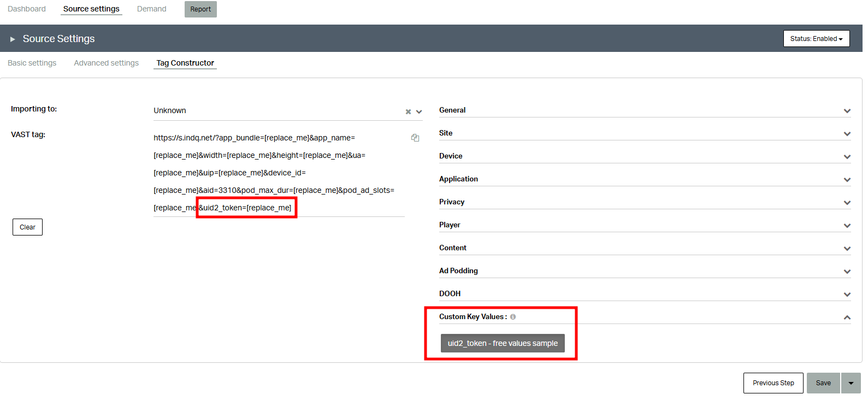The image size is (868, 400).
Task: Open the Source settings menu item
Action: (91, 9)
